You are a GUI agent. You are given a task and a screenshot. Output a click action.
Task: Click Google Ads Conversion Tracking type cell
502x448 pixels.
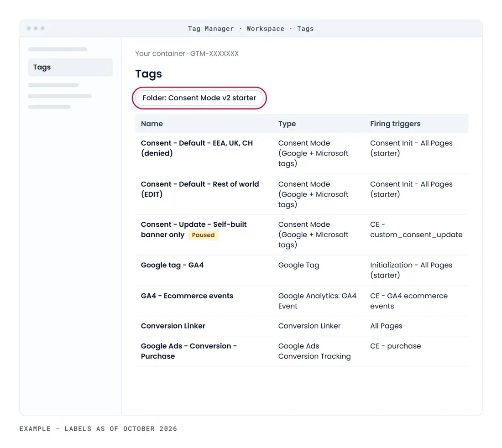click(314, 351)
